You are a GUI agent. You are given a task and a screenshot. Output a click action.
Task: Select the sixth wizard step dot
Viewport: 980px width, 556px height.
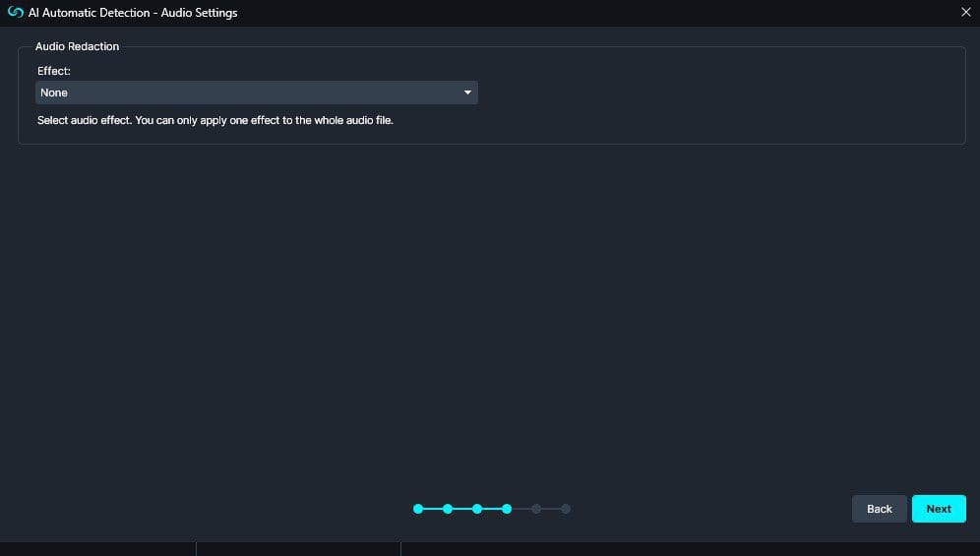coord(566,509)
